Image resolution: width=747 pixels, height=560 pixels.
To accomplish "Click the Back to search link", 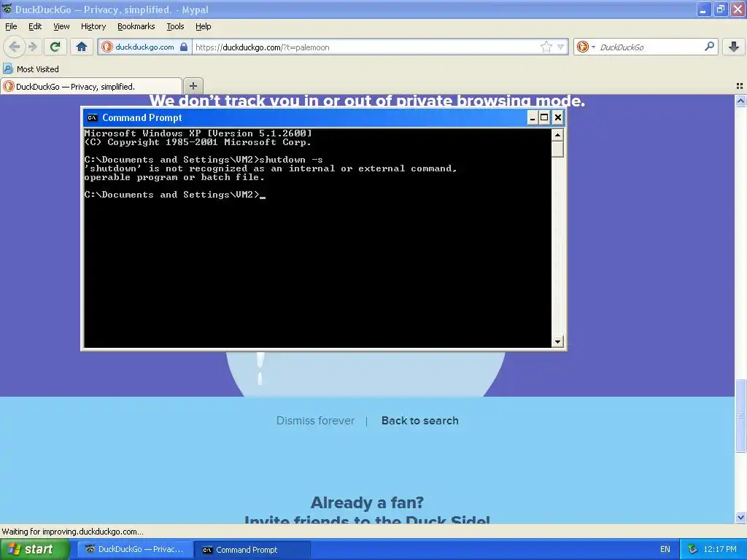I will (419, 421).
